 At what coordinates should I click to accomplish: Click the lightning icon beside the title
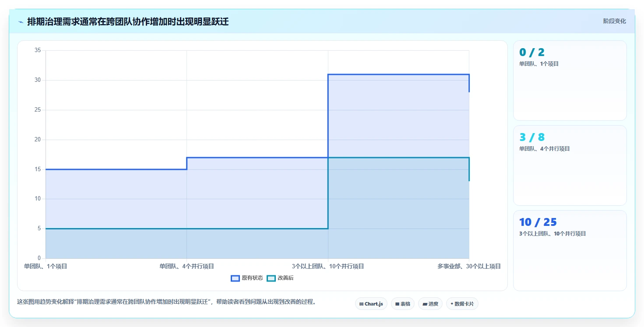(21, 22)
